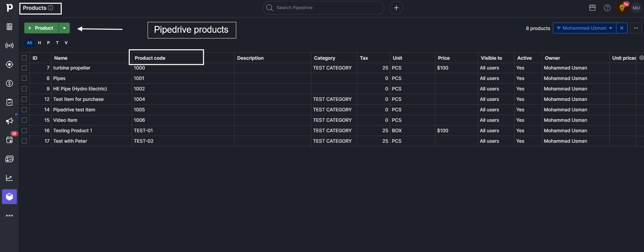Open the Sales Assistant lightbulb icon

coord(622,8)
